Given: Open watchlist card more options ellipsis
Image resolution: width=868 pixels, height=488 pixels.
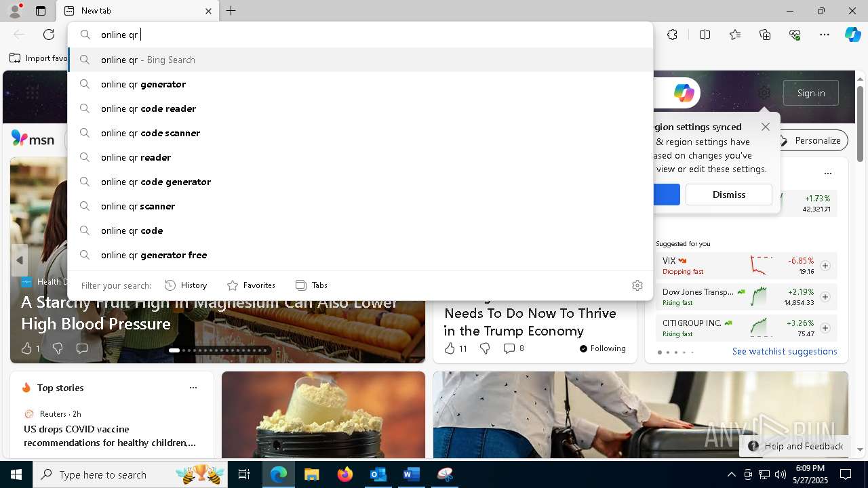Looking at the screenshot, I should click(x=827, y=174).
